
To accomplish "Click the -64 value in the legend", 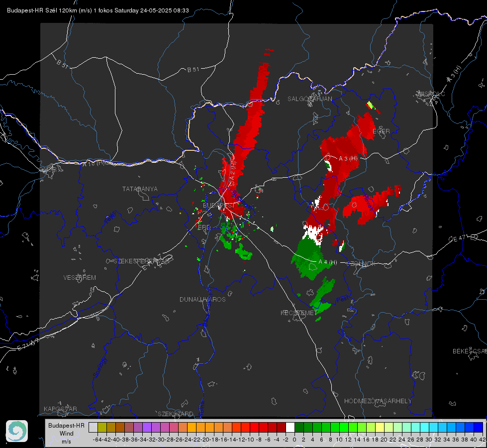I will pos(97,440).
